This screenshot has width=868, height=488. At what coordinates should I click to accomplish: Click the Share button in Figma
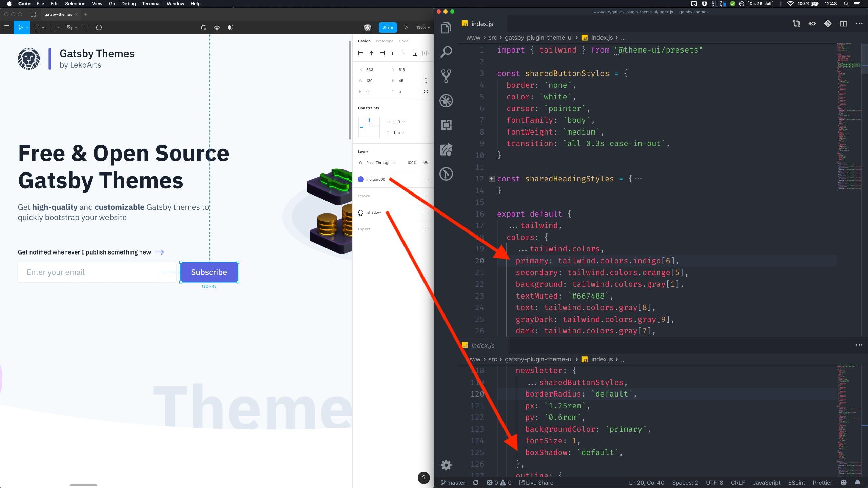coord(387,27)
